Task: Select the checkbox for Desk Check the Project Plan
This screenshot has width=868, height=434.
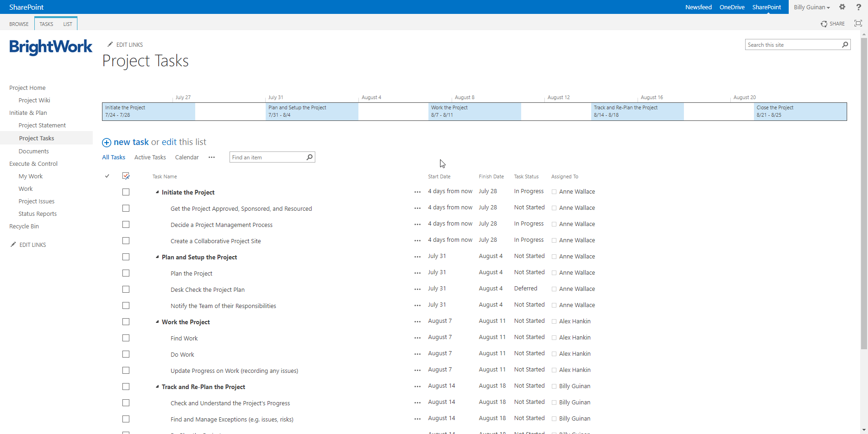Action: coord(126,289)
